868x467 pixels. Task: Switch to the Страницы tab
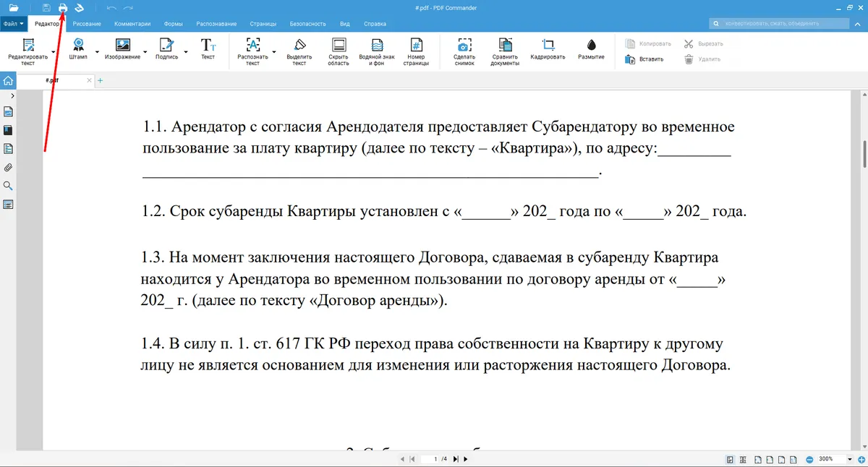(x=264, y=24)
